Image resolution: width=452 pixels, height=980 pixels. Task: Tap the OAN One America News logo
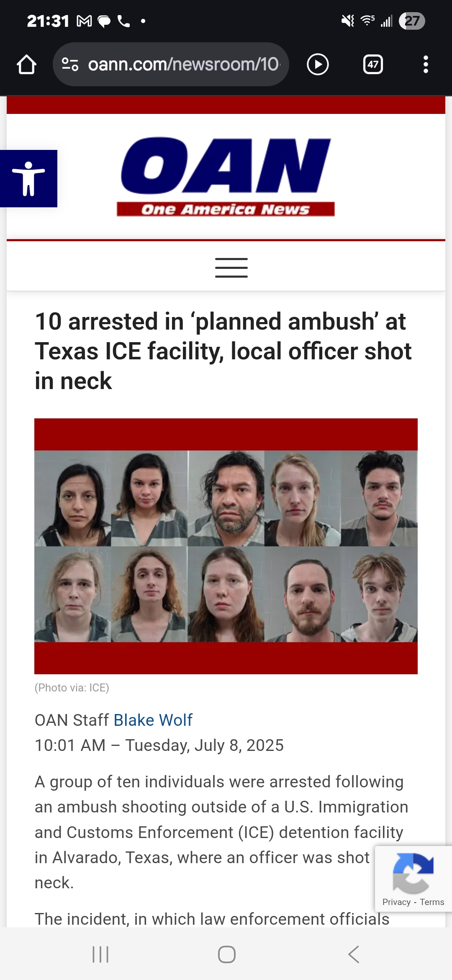coord(226,176)
